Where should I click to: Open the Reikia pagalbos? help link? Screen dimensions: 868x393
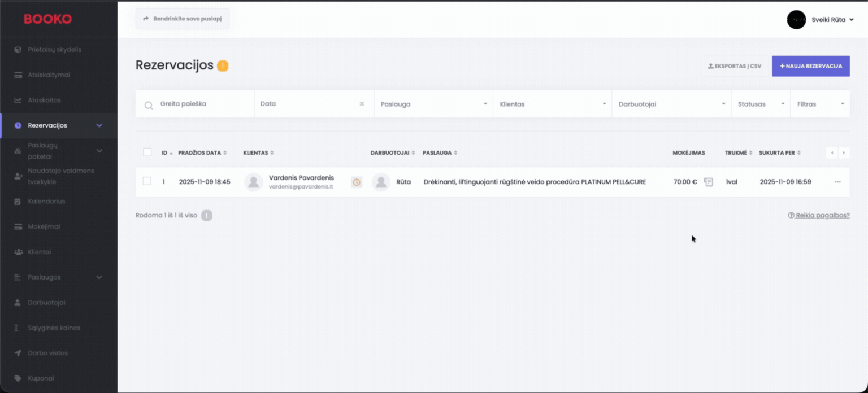pos(819,215)
